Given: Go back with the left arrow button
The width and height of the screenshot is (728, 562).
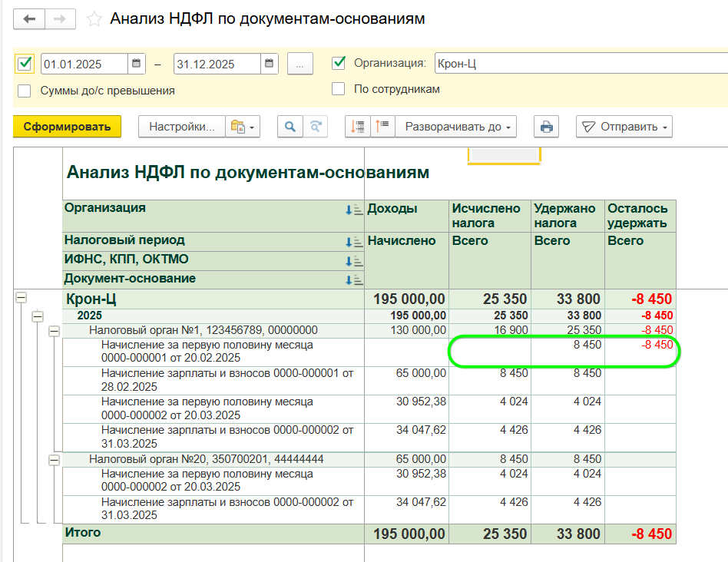Looking at the screenshot, I should [x=29, y=19].
